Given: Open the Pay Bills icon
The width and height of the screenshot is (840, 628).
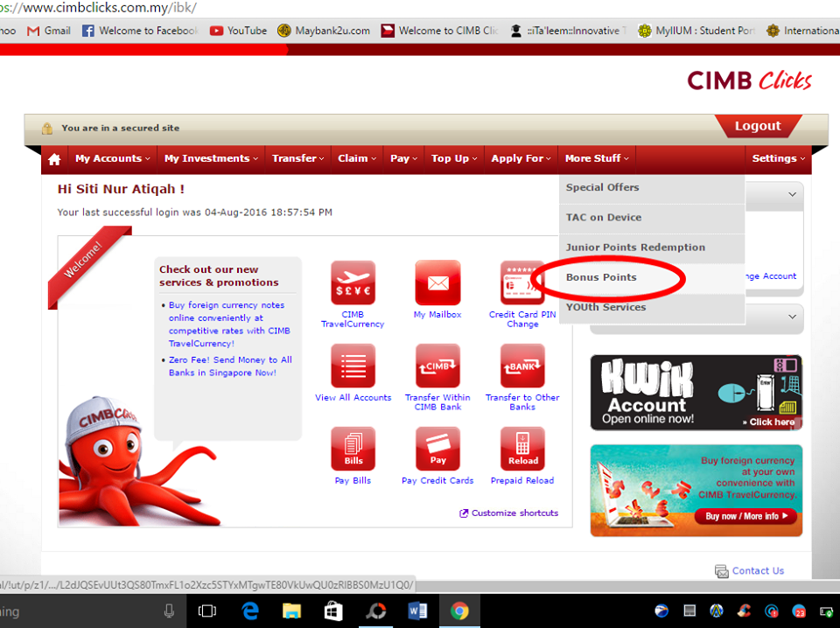Looking at the screenshot, I should pos(353,449).
